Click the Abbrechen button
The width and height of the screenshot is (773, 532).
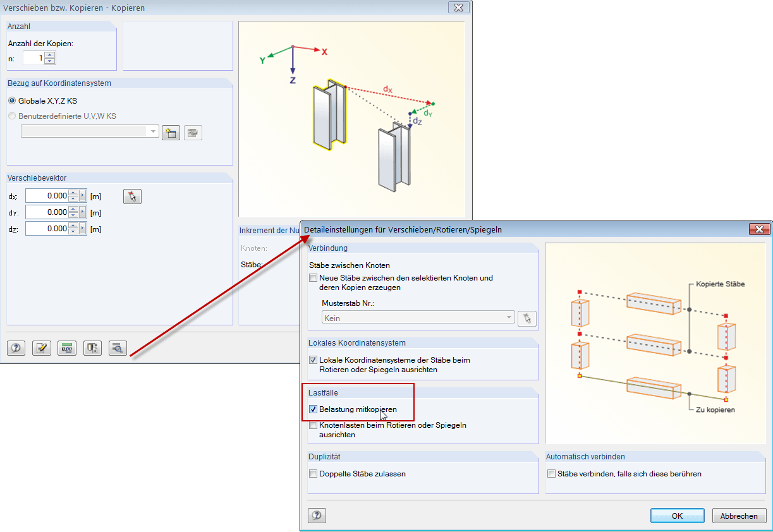739,516
